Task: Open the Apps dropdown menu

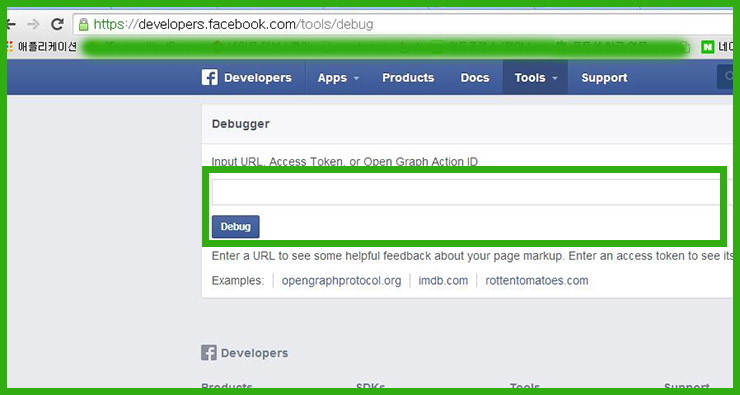Action: 338,77
